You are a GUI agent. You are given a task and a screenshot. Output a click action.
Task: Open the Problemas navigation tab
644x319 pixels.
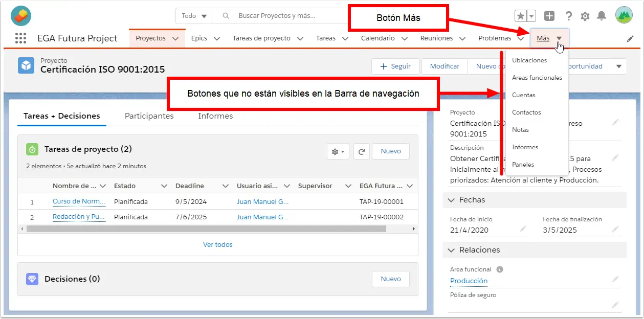pos(495,38)
